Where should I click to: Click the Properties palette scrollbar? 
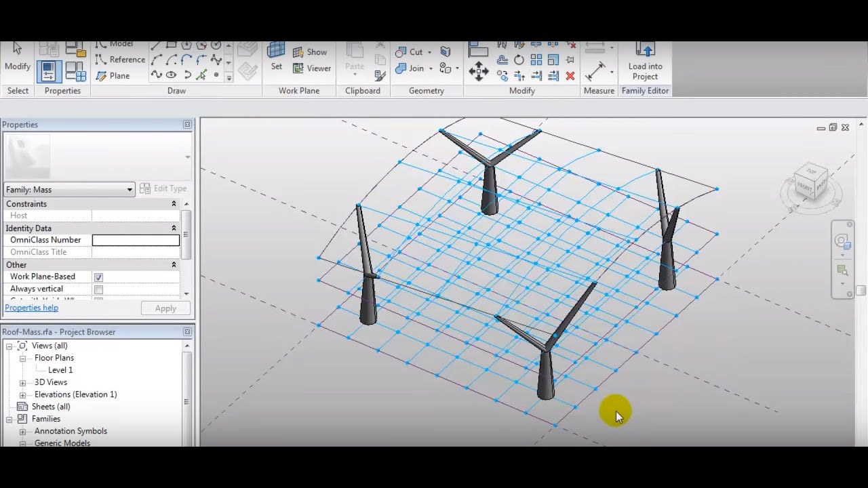[x=186, y=235]
